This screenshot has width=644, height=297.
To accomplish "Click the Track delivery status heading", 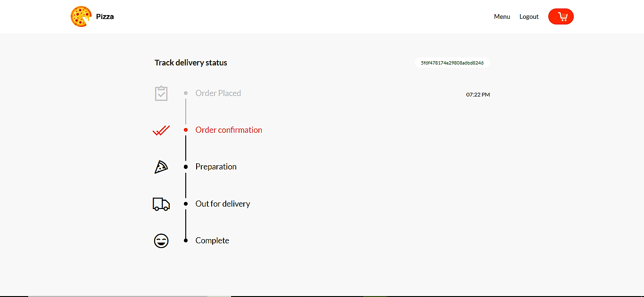I will point(190,62).
